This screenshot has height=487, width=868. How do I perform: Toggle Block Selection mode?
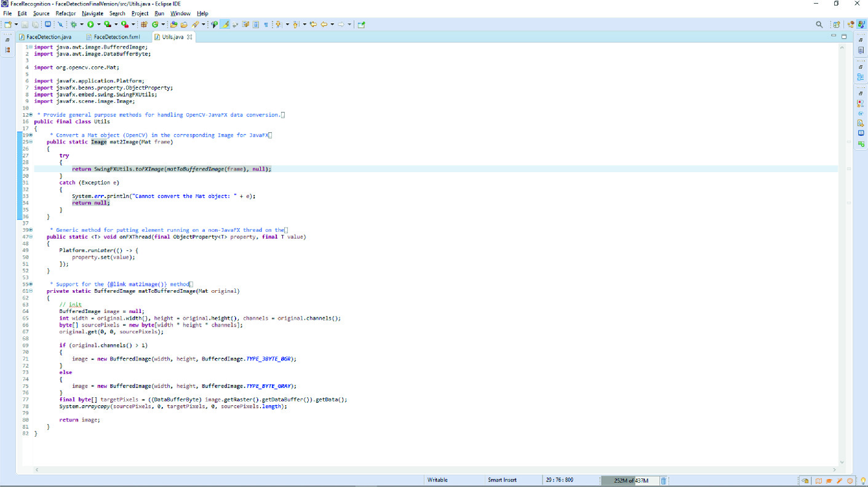[255, 25]
